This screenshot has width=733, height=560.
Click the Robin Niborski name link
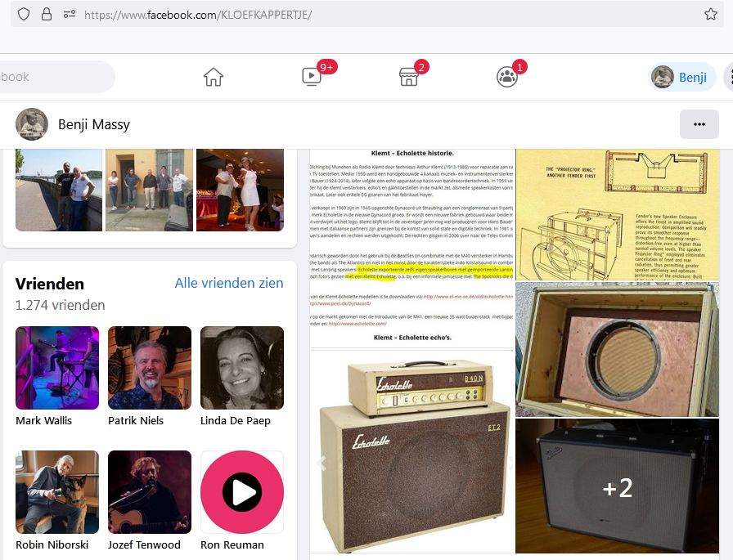point(52,545)
